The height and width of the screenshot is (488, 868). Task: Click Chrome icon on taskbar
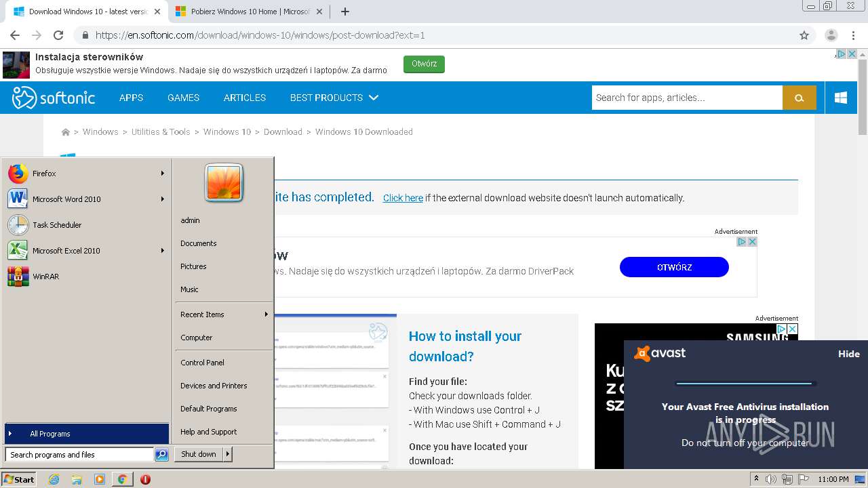122,479
